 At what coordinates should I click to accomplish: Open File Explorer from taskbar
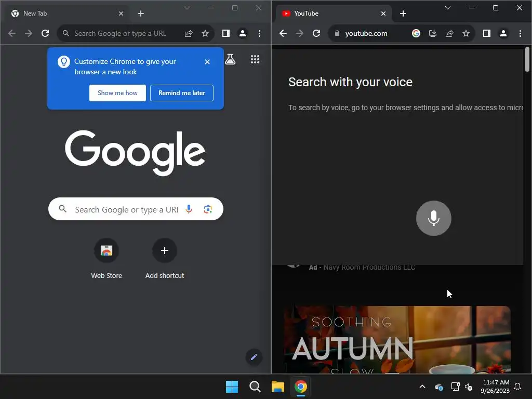coord(278,387)
